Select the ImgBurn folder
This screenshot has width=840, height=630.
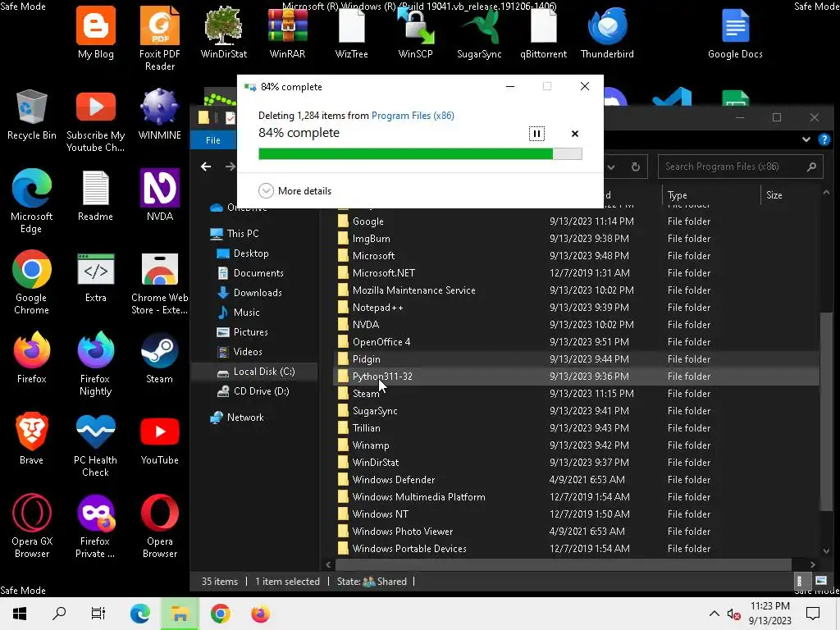[x=371, y=239]
